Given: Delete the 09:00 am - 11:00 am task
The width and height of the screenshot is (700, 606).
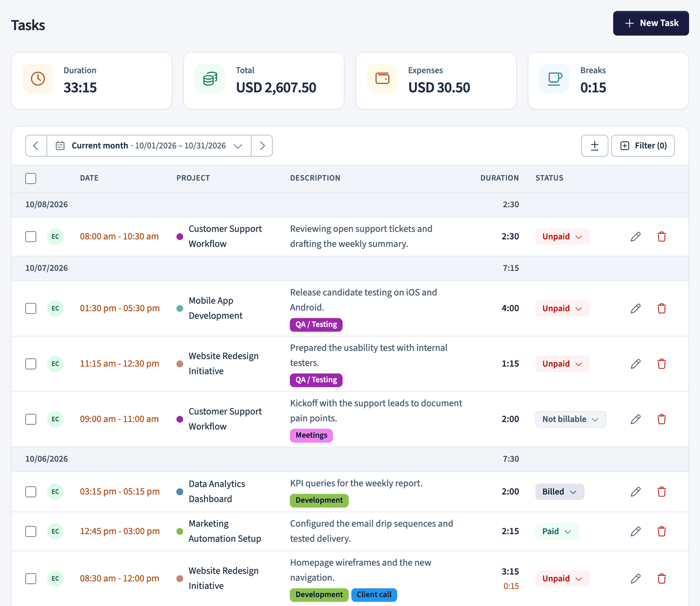Looking at the screenshot, I should (661, 419).
